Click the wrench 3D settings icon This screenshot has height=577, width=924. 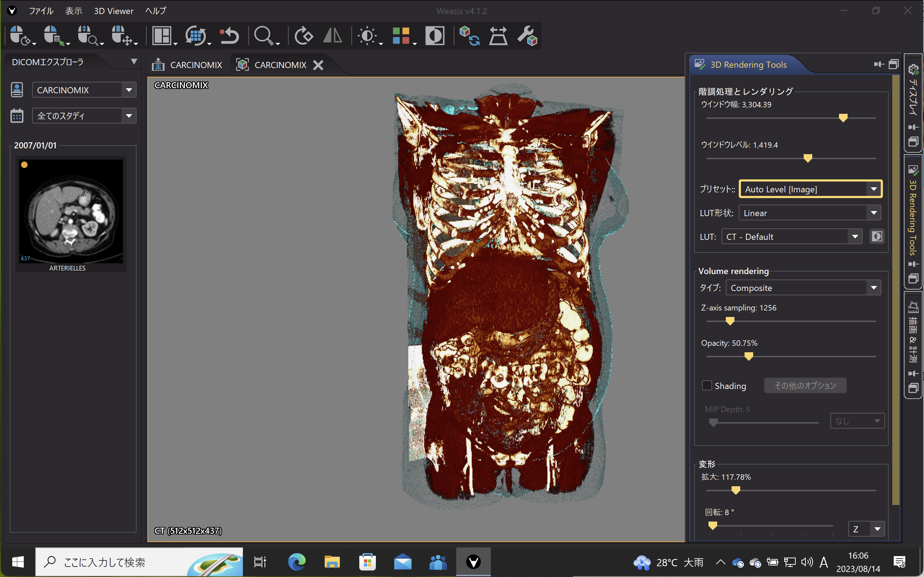pyautogui.click(x=527, y=36)
